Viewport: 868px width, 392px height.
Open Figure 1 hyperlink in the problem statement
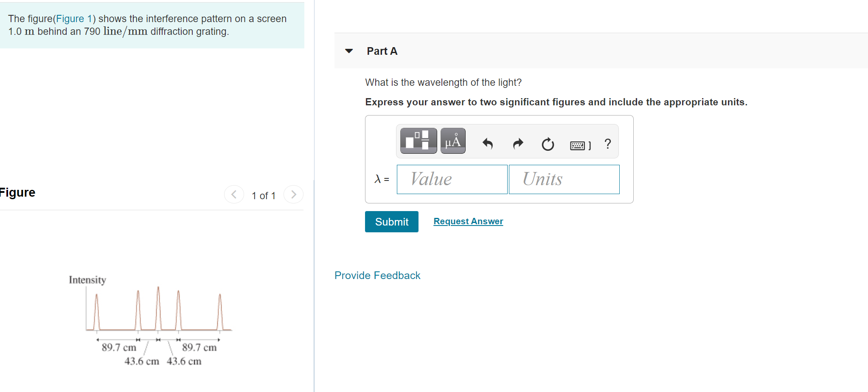point(73,18)
